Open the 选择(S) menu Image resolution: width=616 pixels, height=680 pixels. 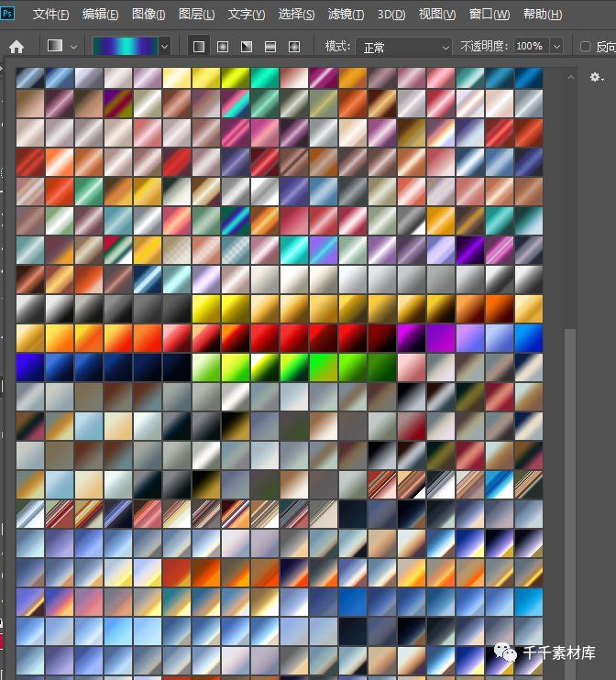coord(296,15)
